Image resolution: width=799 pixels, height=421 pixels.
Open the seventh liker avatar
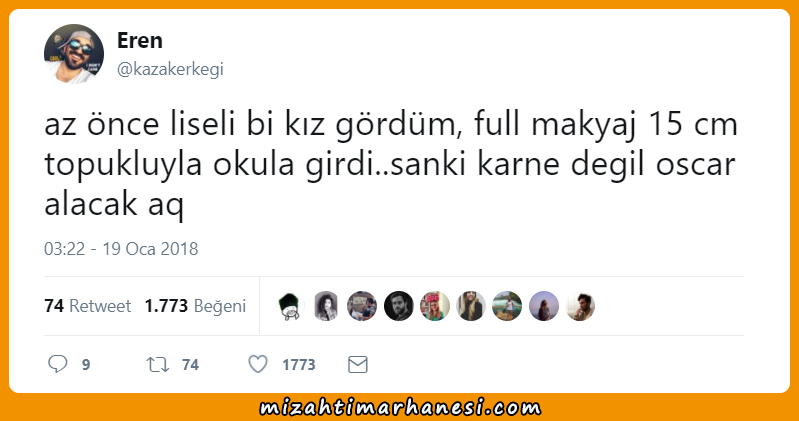point(507,306)
